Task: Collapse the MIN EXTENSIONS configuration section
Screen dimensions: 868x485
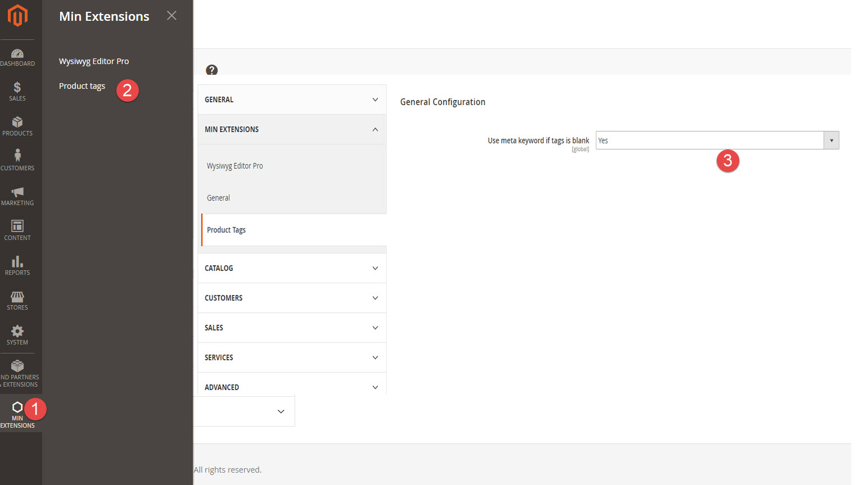Action: tap(292, 129)
